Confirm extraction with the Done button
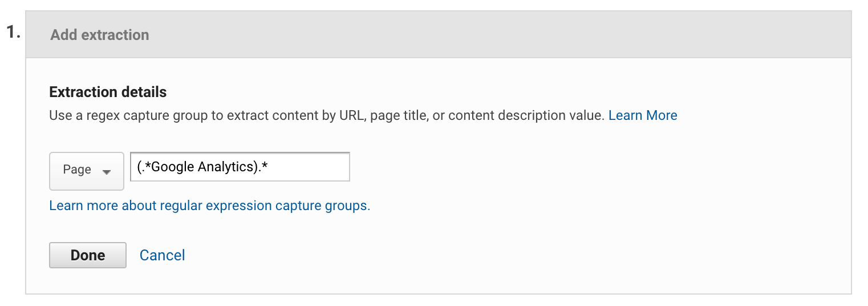The height and width of the screenshot is (306, 868). [x=88, y=255]
